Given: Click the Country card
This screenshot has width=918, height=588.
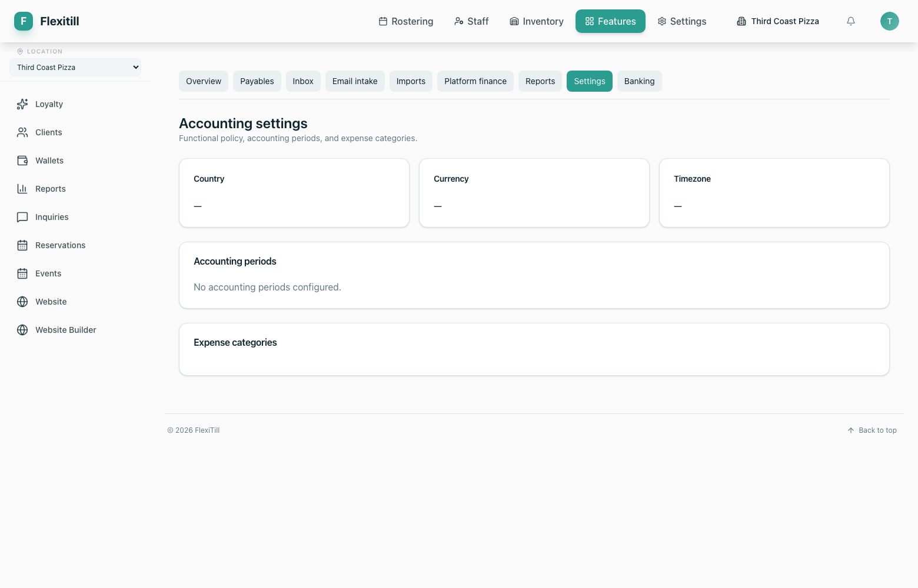Looking at the screenshot, I should tap(294, 193).
